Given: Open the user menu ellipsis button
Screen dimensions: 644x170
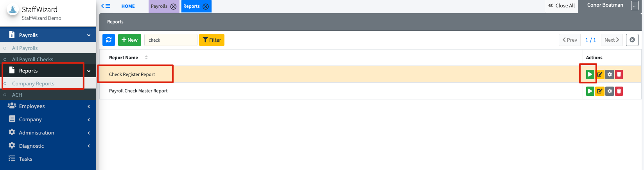Looking at the screenshot, I should [x=635, y=6].
